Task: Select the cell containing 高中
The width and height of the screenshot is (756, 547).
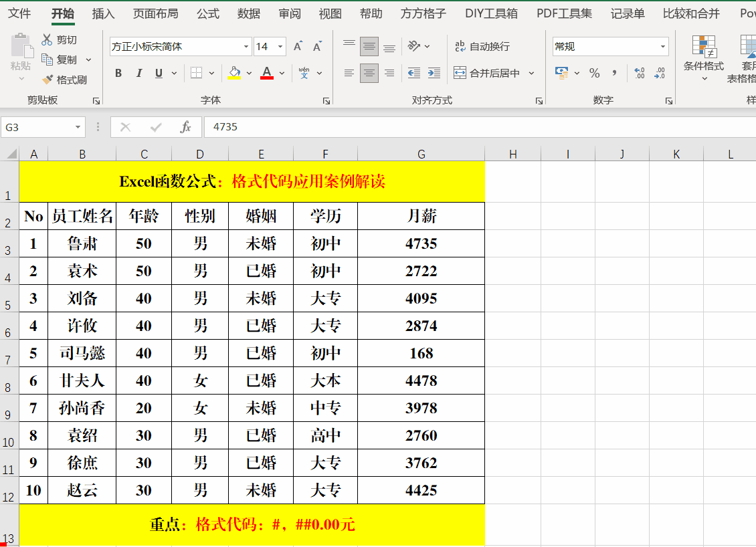Action: (325, 436)
